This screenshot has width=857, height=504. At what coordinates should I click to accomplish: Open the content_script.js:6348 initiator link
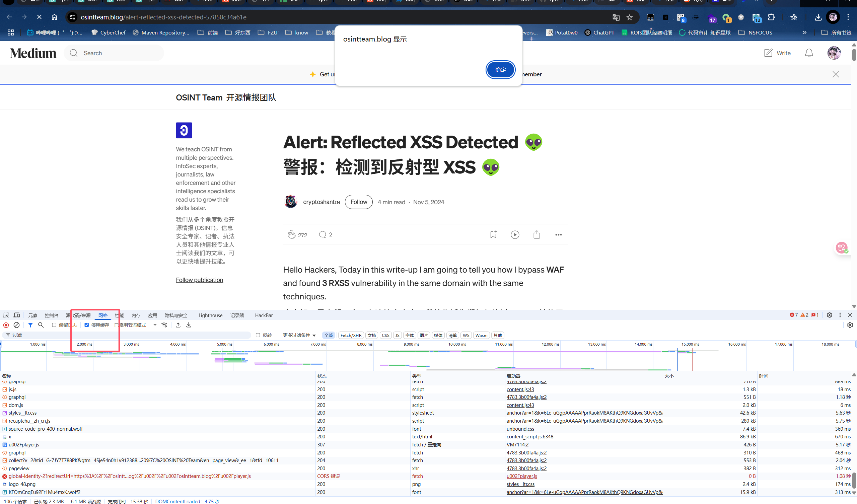530,437
